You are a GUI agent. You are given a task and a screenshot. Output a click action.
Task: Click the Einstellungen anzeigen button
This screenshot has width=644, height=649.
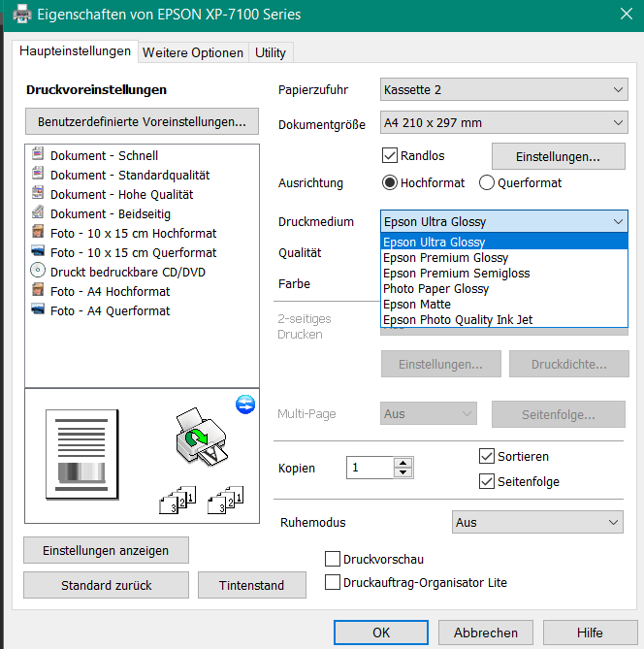point(106,550)
